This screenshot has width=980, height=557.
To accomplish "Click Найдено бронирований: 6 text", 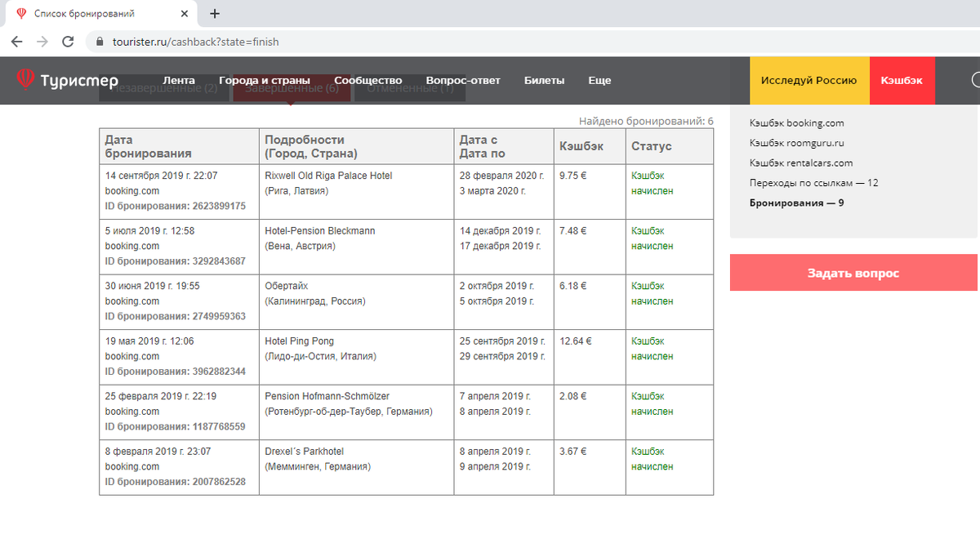I will (646, 121).
